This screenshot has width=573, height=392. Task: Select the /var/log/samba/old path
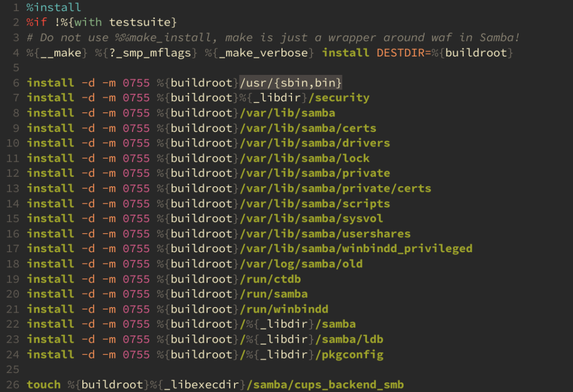click(x=303, y=263)
